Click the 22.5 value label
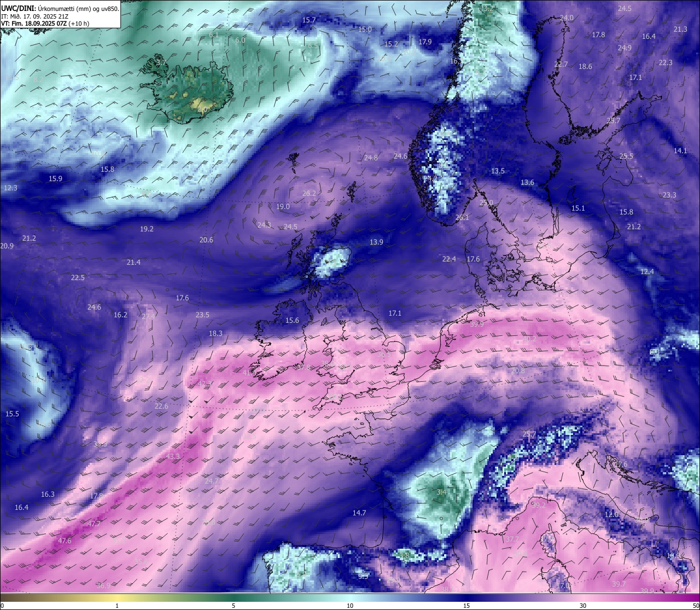 [78, 278]
